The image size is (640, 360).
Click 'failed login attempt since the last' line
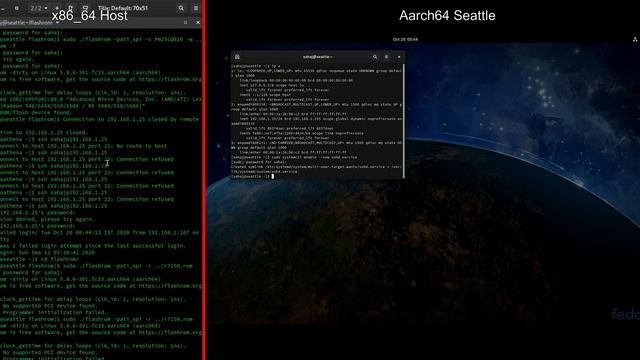[93, 246]
